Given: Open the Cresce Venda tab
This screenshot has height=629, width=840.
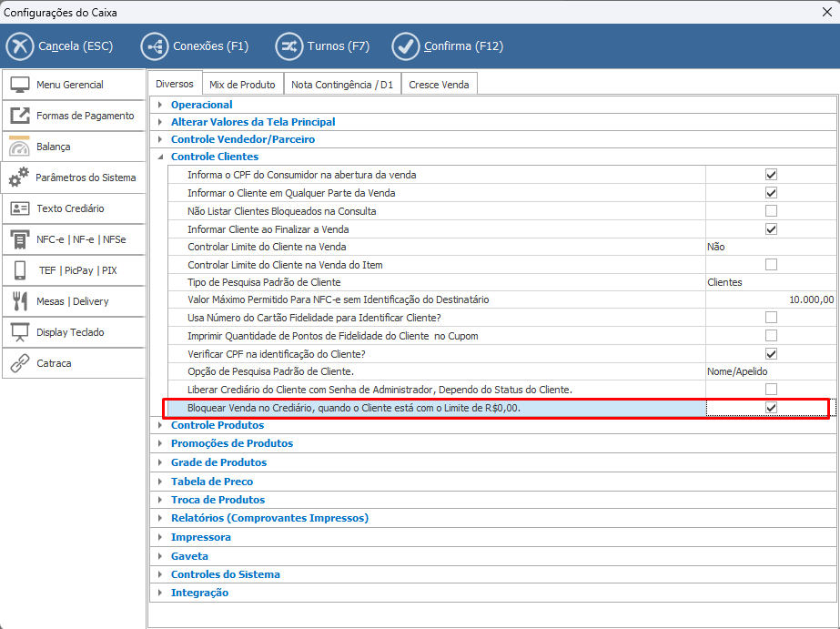Looking at the screenshot, I should (x=439, y=85).
